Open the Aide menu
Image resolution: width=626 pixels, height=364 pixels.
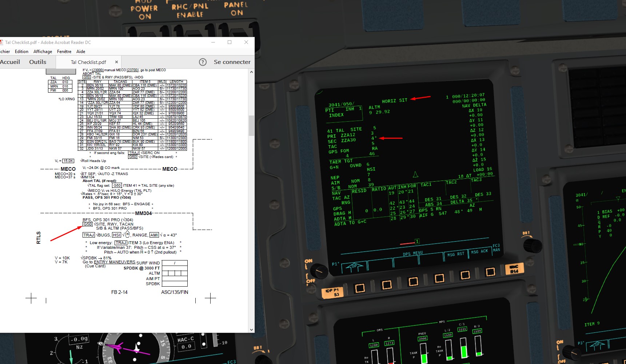tap(81, 52)
